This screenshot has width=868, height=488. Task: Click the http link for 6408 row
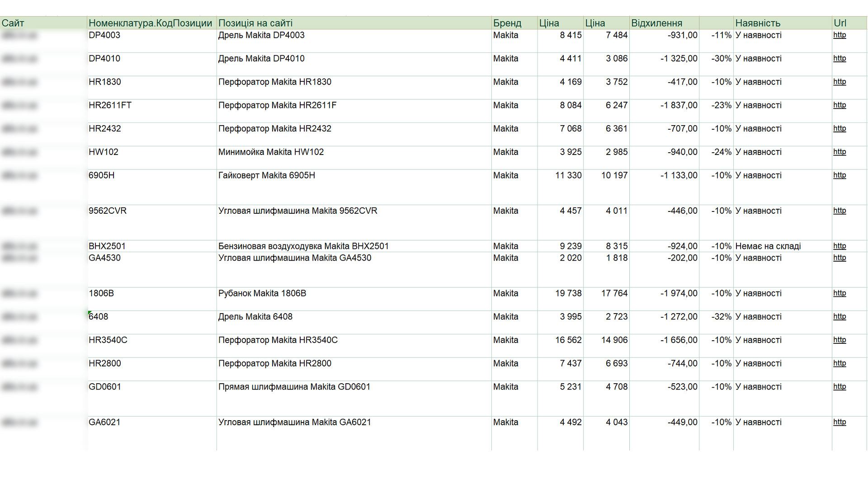pos(839,317)
